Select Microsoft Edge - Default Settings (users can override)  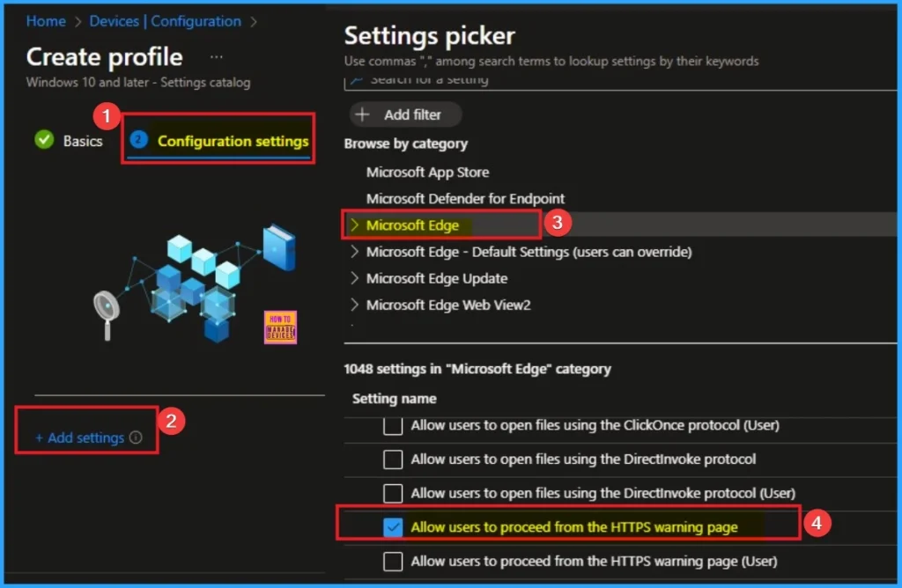tap(529, 252)
